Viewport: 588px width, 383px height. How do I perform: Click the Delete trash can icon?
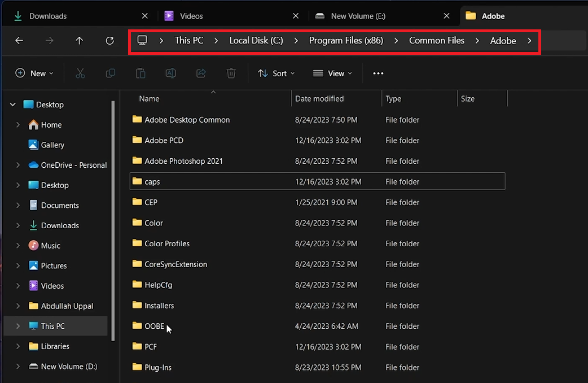[x=231, y=73]
